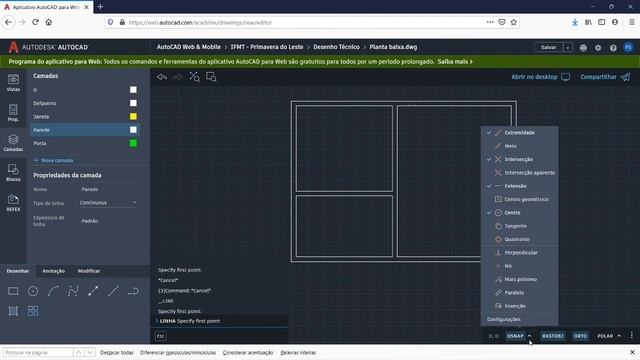Switch to the Anotação tab
This screenshot has height=360, width=640.
click(x=53, y=271)
